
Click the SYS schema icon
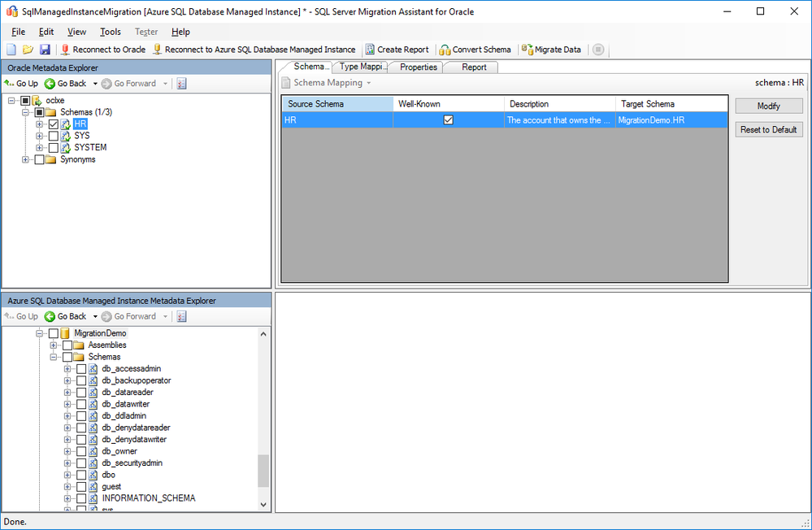pos(65,136)
